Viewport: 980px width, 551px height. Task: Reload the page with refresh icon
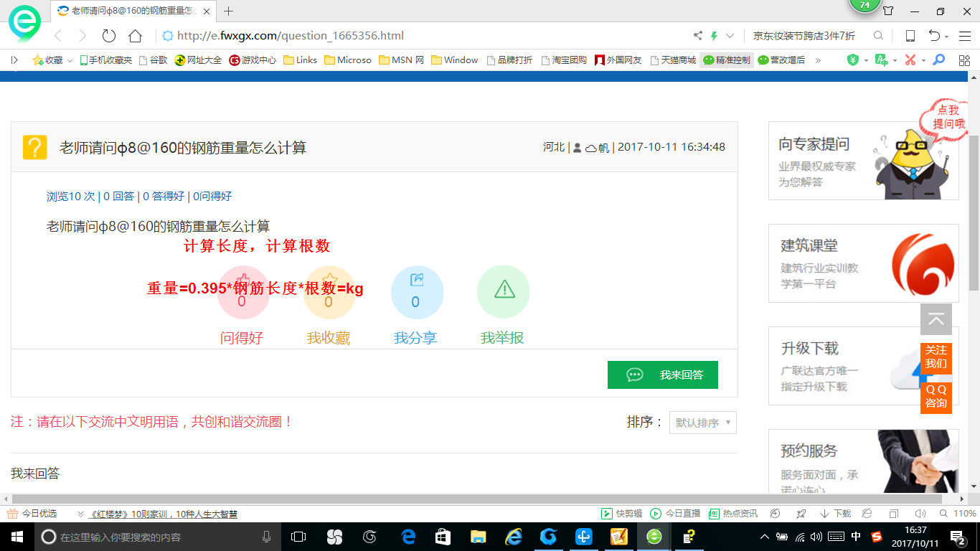pyautogui.click(x=108, y=36)
